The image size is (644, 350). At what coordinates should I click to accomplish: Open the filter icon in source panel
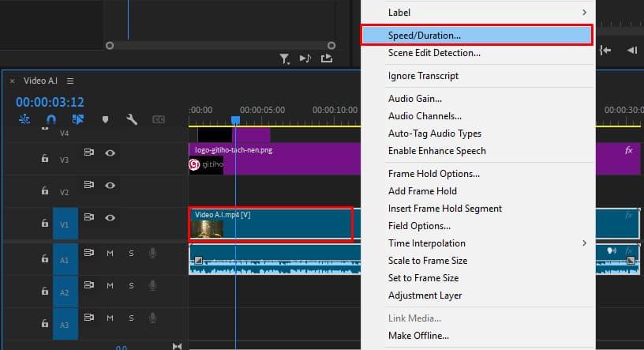284,58
